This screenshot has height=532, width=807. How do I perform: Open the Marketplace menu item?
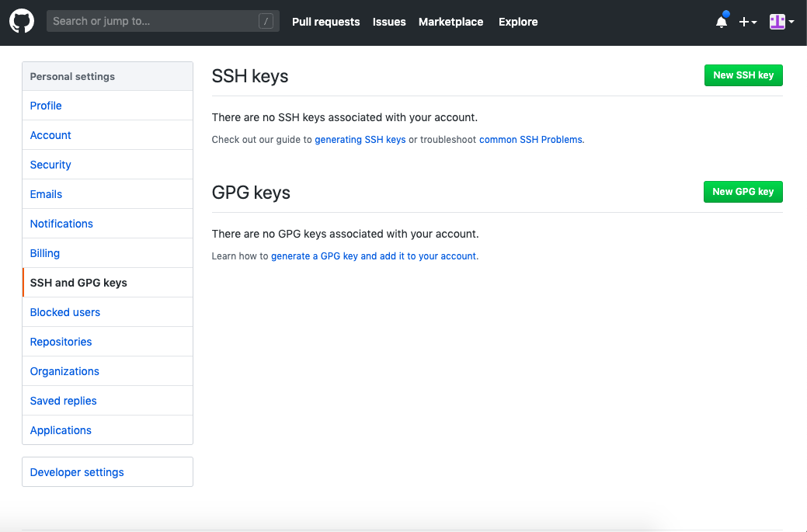tap(450, 22)
